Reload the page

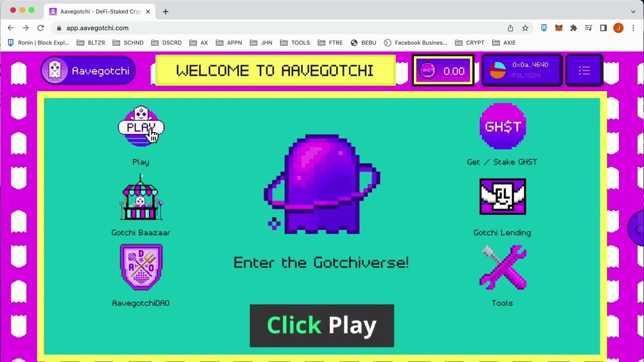(41, 28)
